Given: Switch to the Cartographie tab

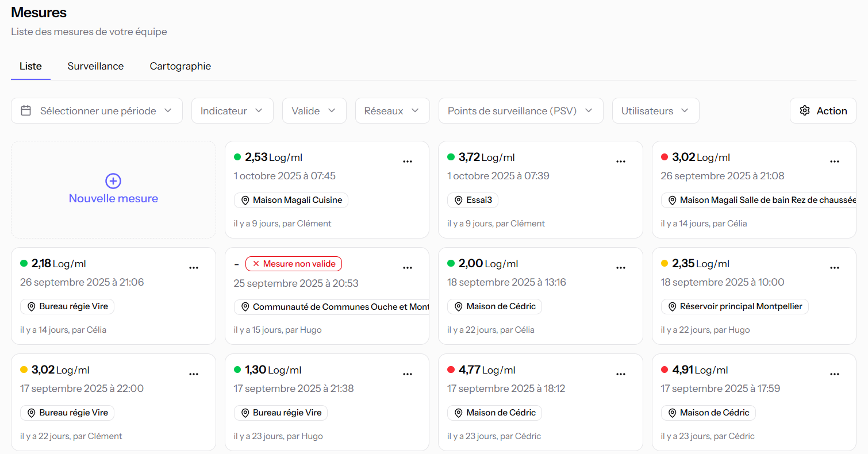Looking at the screenshot, I should [x=180, y=66].
